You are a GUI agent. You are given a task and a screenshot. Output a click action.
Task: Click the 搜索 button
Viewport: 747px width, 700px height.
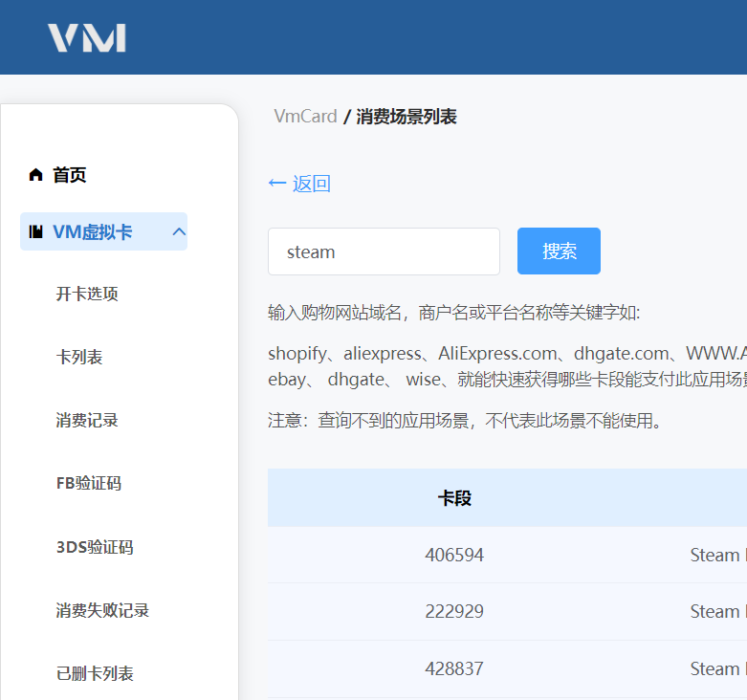tap(559, 252)
